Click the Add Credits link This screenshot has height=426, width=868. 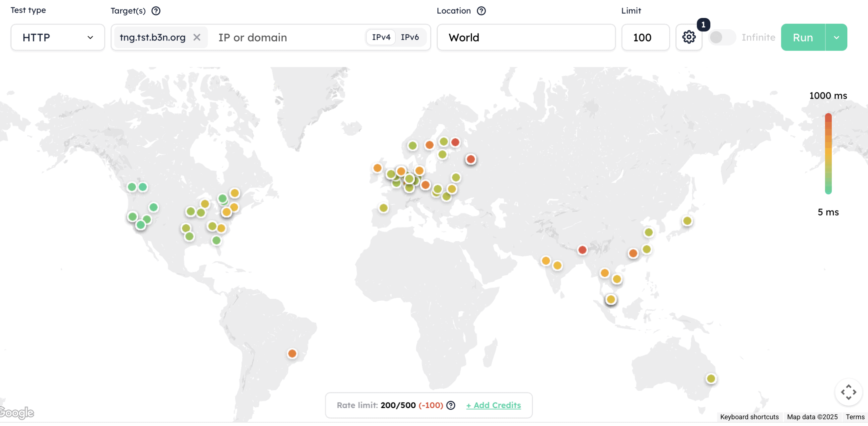[x=493, y=405]
